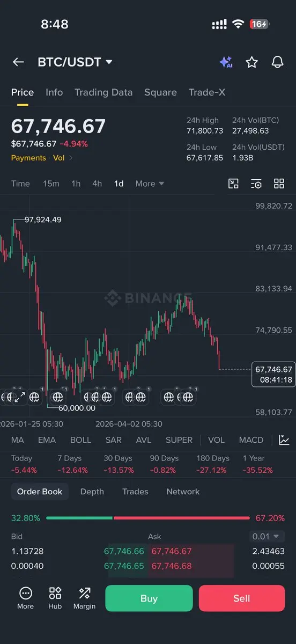Tap the green Buy button
Viewport: 296px width, 644px height.
pos(149,598)
